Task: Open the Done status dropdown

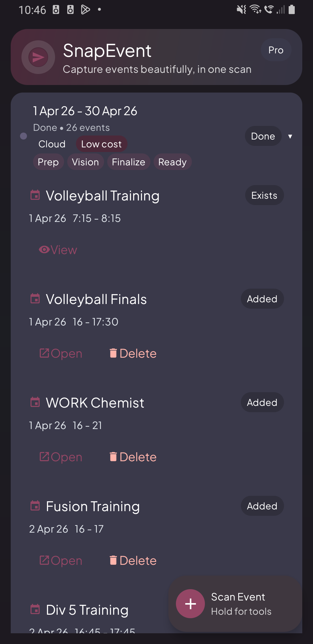Action: [263, 136]
